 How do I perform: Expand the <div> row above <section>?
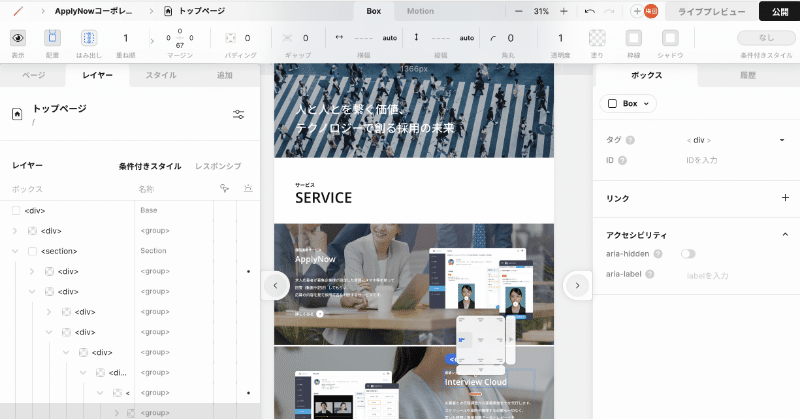click(x=15, y=231)
